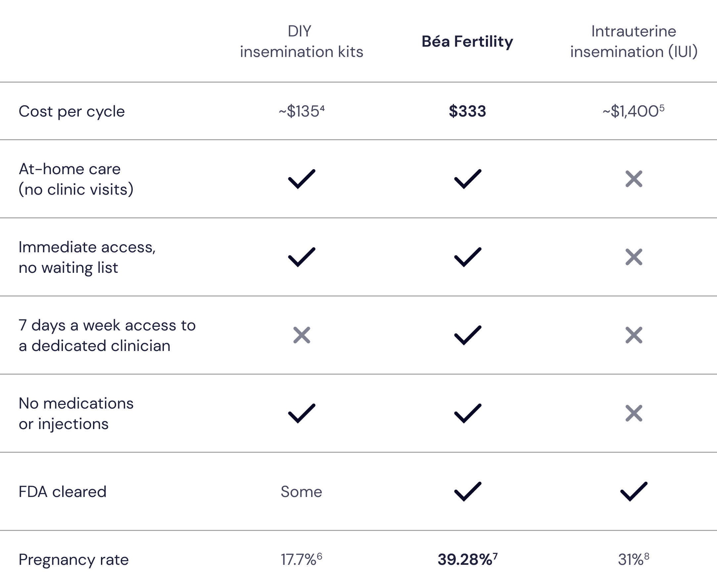
Task: Click Béa Fertility FDA cleared checkmark
Action: tap(467, 491)
